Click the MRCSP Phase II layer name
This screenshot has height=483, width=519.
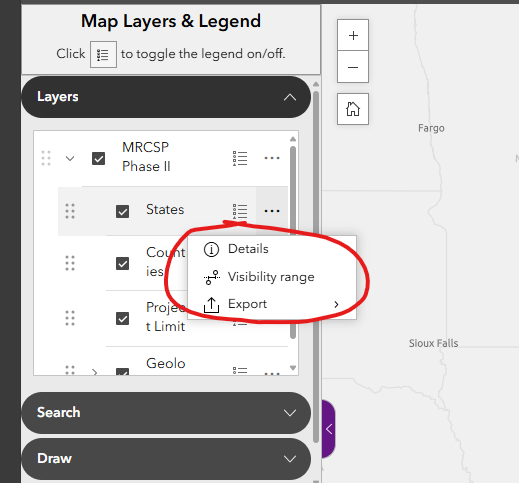coord(146,157)
